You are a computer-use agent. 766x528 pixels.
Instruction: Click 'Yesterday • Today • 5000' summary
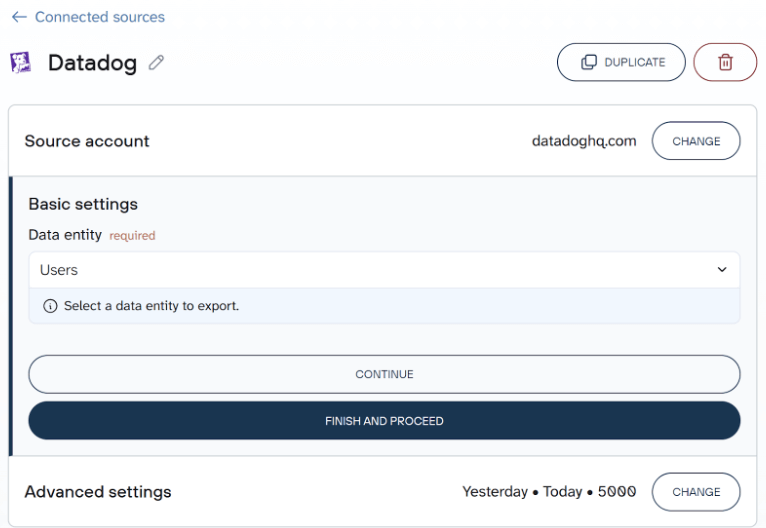[549, 491]
